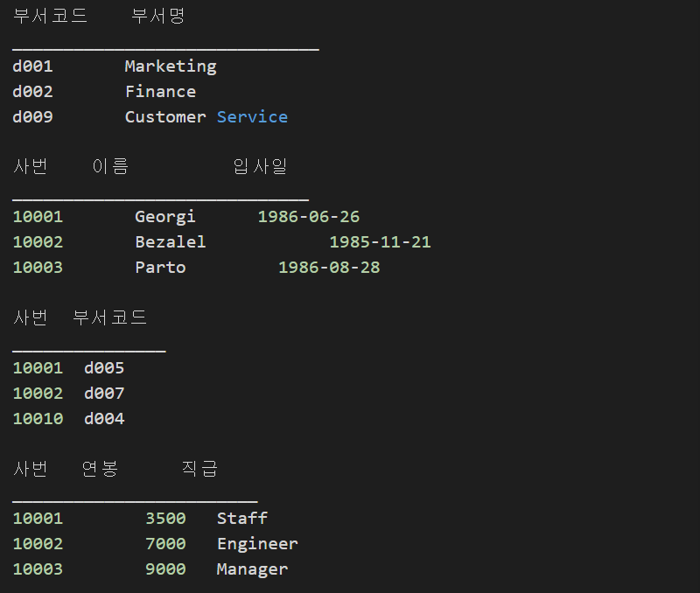Select employee number 10003 beside Parto
The image size is (700, 593).
point(38,268)
